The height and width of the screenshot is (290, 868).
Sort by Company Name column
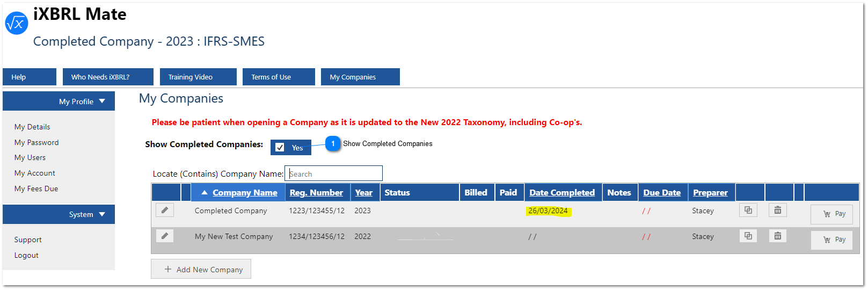pos(245,192)
